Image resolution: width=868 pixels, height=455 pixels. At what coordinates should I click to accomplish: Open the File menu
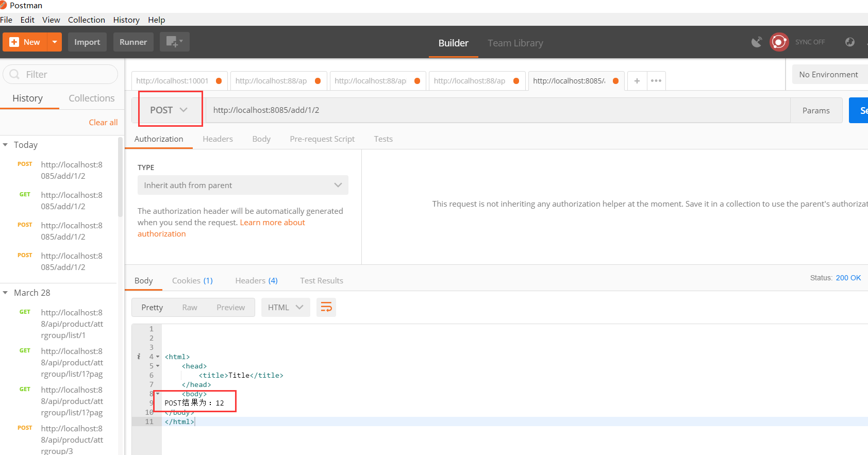coord(6,20)
